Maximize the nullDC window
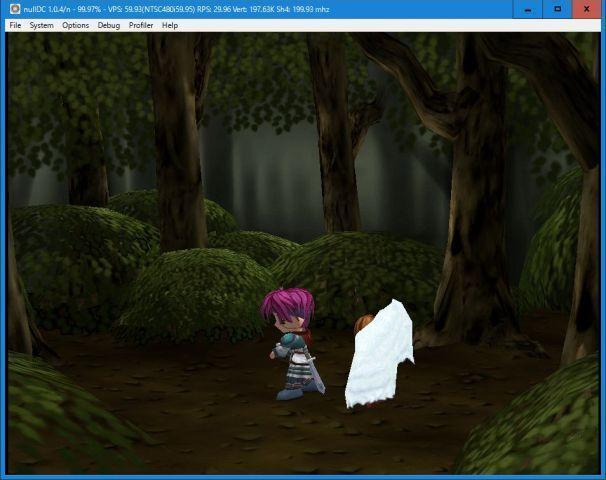This screenshot has height=480, width=606. tap(557, 9)
